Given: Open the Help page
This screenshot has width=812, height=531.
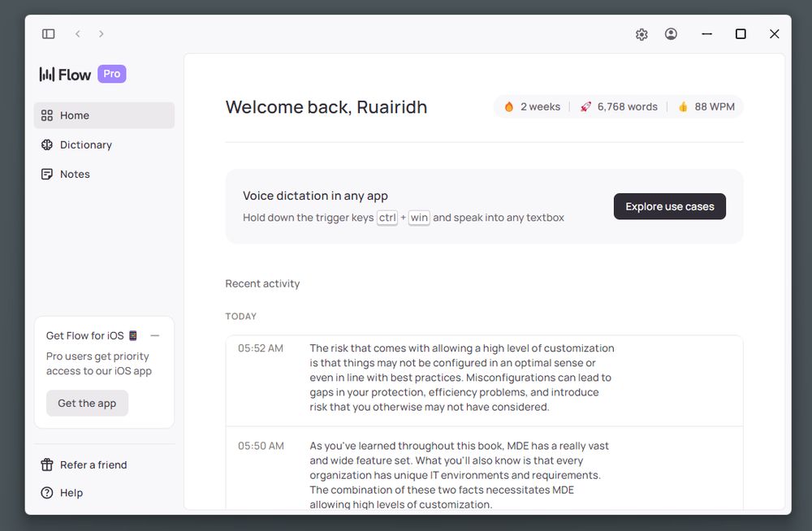Looking at the screenshot, I should pyautogui.click(x=104, y=493).
